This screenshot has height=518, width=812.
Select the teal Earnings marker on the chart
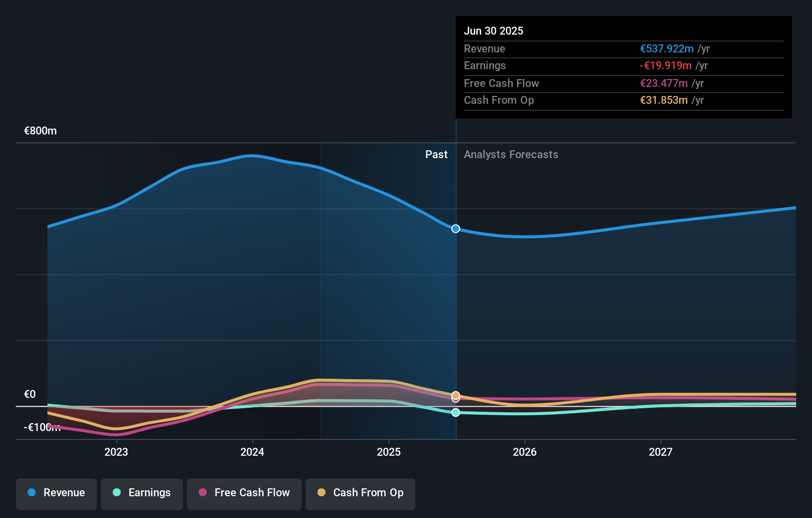coord(455,412)
